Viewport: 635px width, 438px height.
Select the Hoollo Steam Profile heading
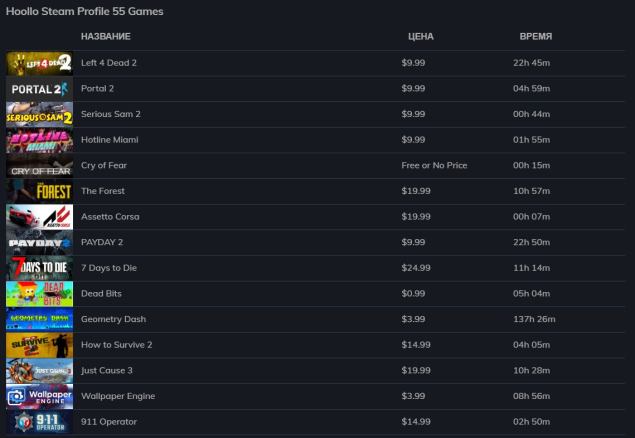[84, 11]
